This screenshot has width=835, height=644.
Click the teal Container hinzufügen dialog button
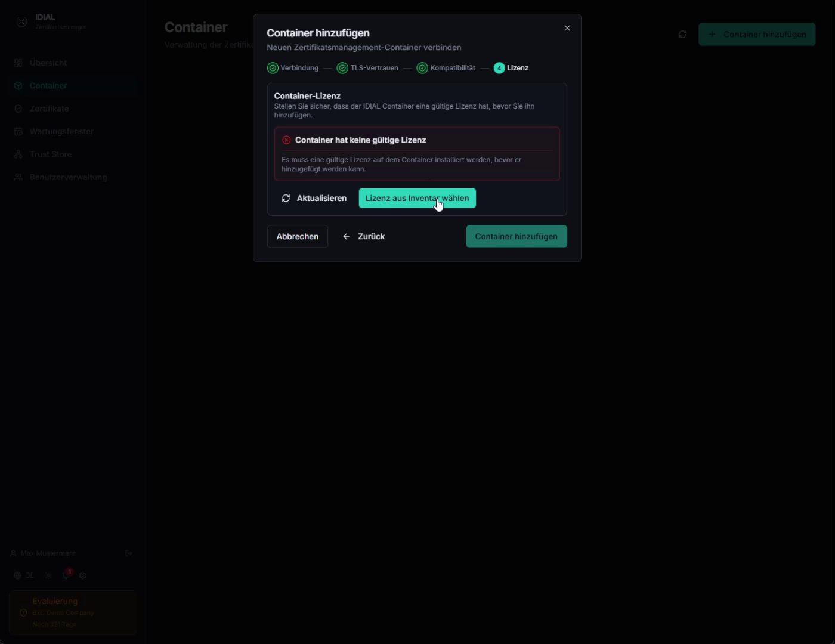coord(517,236)
